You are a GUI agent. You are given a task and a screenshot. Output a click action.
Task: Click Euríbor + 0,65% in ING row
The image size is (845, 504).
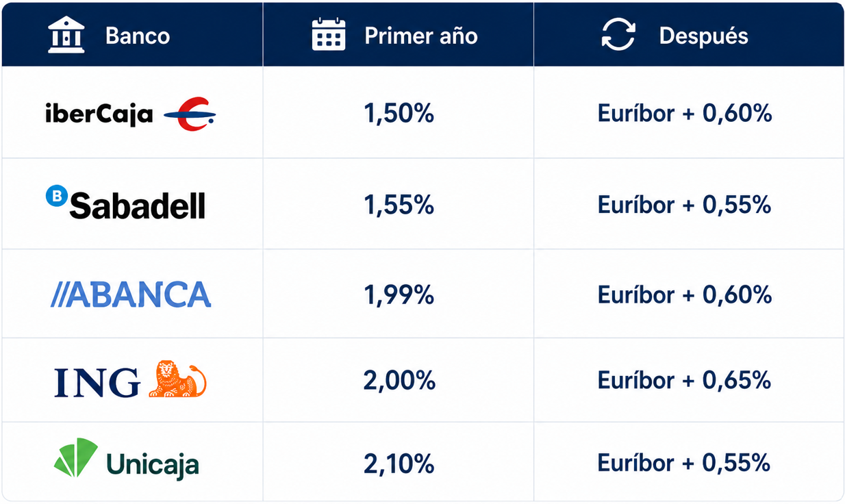(685, 379)
